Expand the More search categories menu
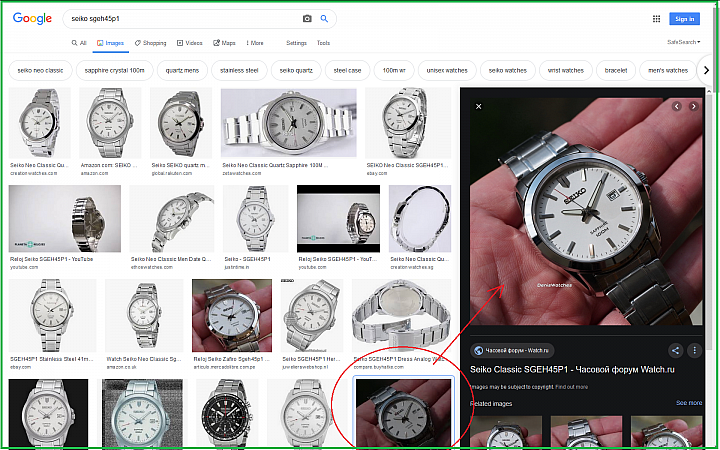Viewport: 720px width, 450px height. 255,43
